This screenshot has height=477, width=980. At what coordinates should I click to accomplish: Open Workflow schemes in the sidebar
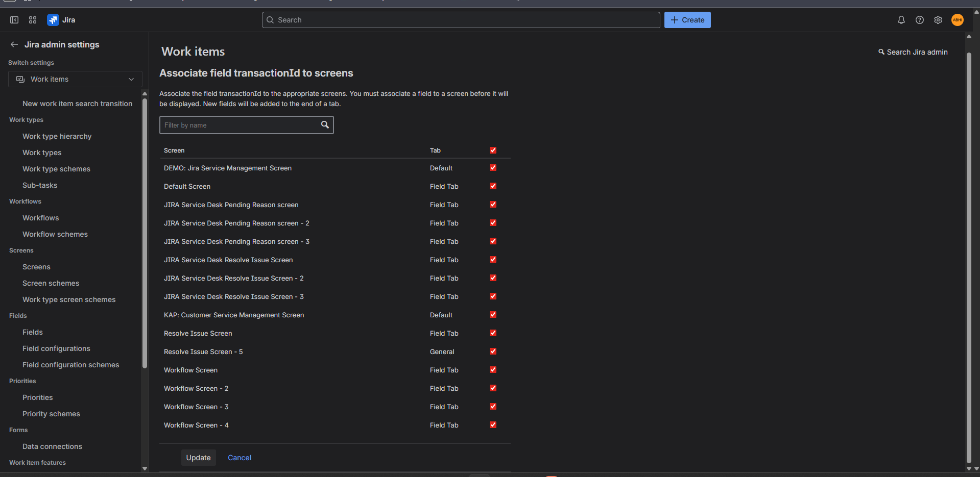click(x=55, y=234)
